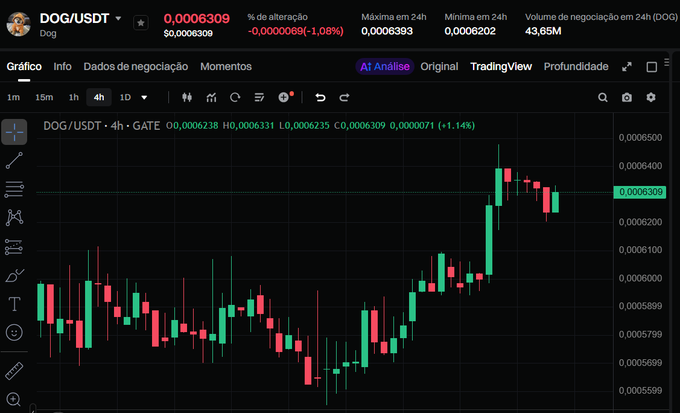The image size is (680, 413).
Task: Open the DOG/USDT pair dropdown arrow
Action: pyautogui.click(x=118, y=19)
